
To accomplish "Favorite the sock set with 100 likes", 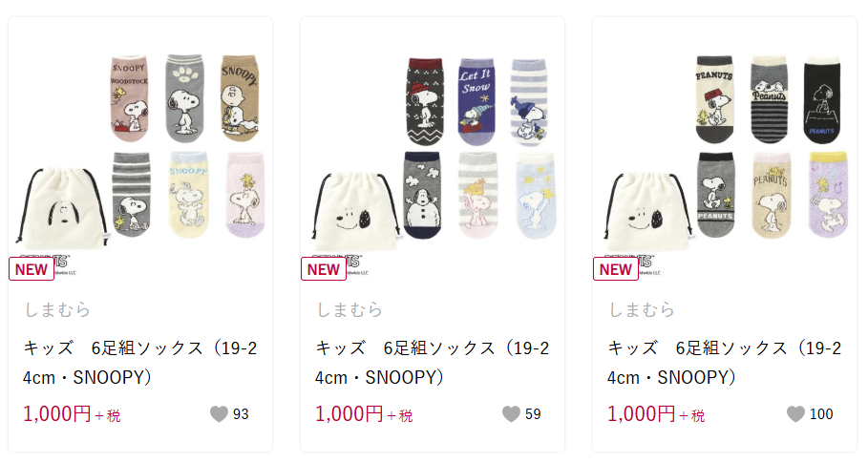I will point(795,413).
